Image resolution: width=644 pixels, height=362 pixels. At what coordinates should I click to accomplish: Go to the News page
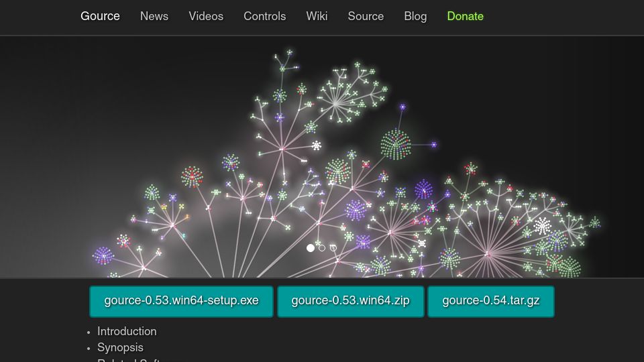tap(154, 16)
